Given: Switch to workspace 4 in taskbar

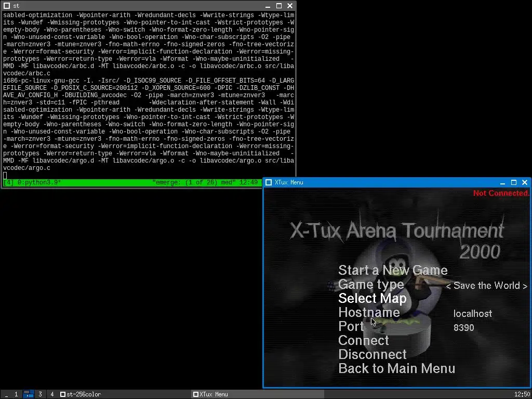Looking at the screenshot, I should [x=52, y=394].
